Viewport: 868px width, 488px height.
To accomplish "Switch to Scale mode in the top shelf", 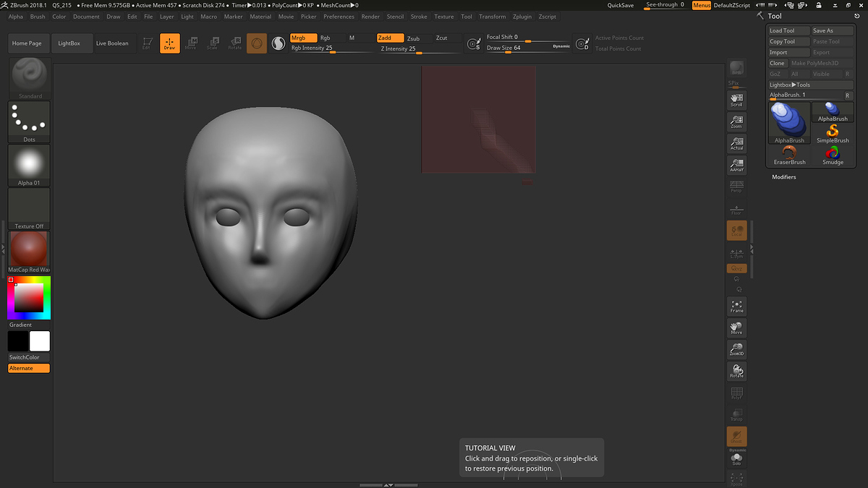I will click(x=213, y=43).
